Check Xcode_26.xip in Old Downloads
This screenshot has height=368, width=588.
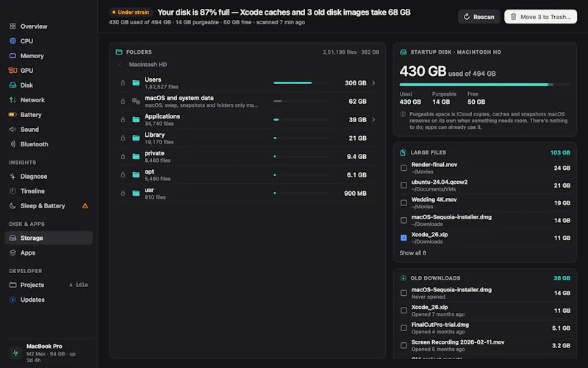coord(404,311)
